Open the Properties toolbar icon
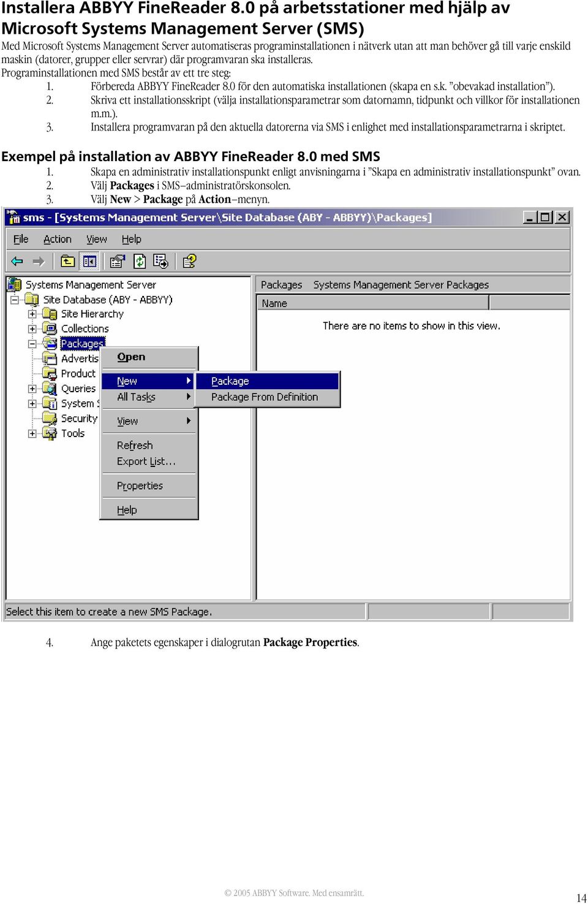 pyautogui.click(x=118, y=262)
